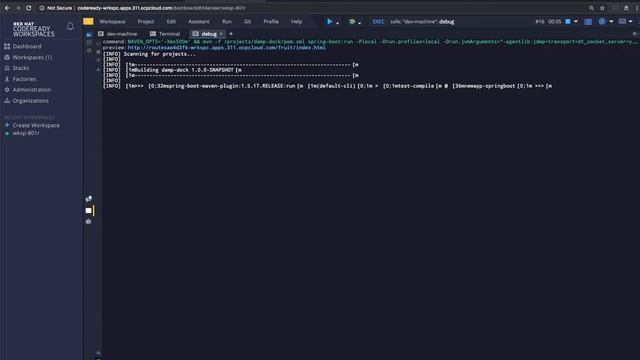Click the stop process icon beside the console
The height and width of the screenshot is (360, 640).
(98, 52)
